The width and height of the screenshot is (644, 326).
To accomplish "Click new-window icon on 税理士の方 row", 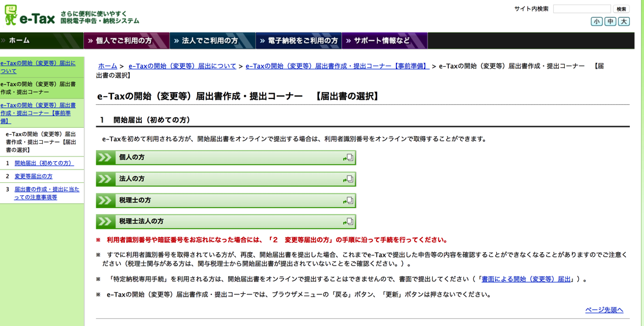I will 348,201.
